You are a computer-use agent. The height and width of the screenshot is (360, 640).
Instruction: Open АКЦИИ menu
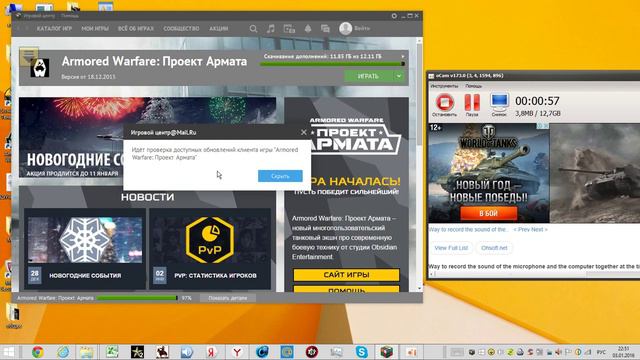219,29
